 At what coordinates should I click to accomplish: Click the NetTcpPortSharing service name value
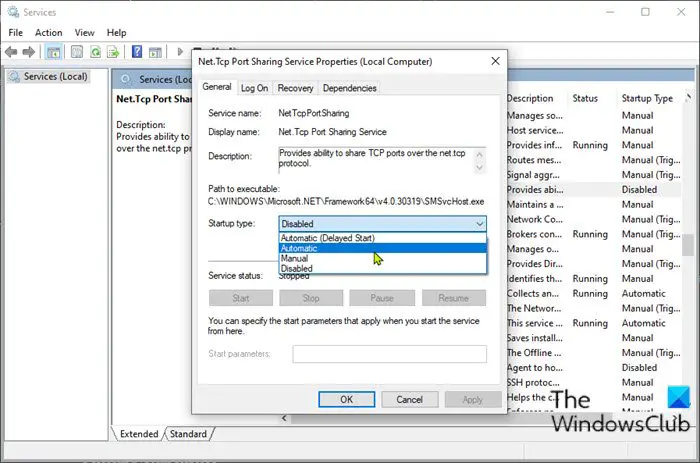pos(314,113)
